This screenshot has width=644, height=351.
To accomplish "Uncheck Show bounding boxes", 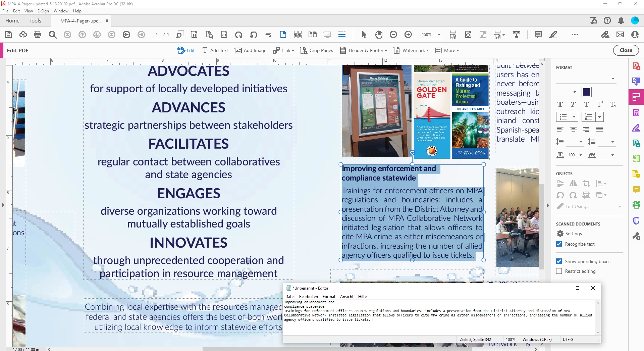I will coord(559,261).
